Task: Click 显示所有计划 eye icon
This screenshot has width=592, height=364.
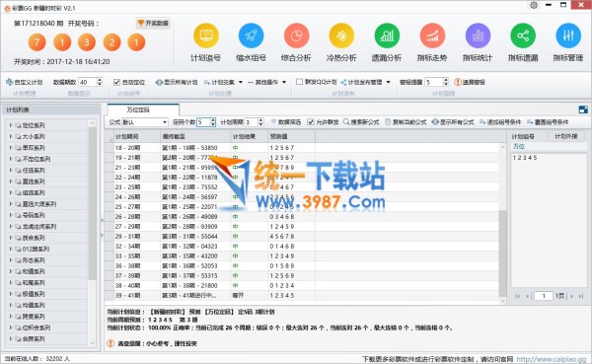Action: 159,82
